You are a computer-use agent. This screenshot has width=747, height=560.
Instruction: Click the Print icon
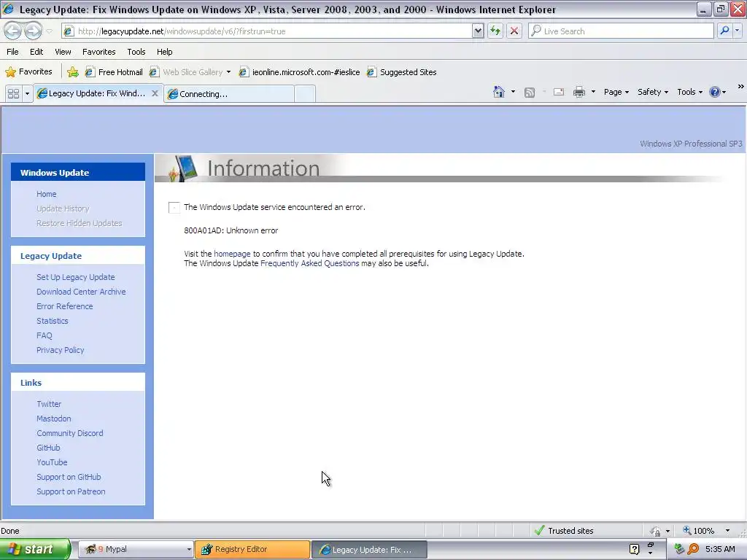coord(578,93)
